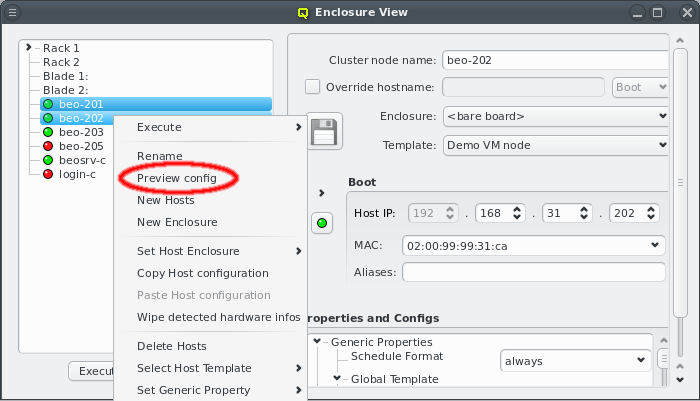Open the Execute submenu in context menu
This screenshot has width=700, height=401.
pyautogui.click(x=218, y=127)
